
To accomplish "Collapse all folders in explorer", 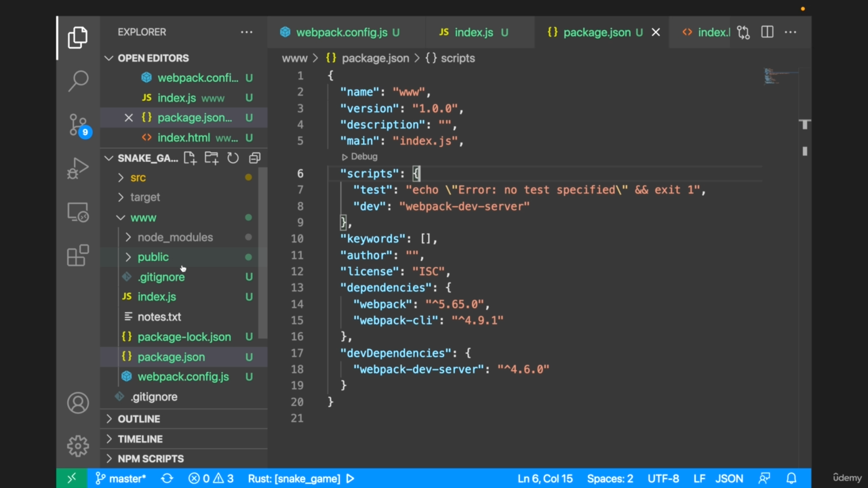I will 254,158.
